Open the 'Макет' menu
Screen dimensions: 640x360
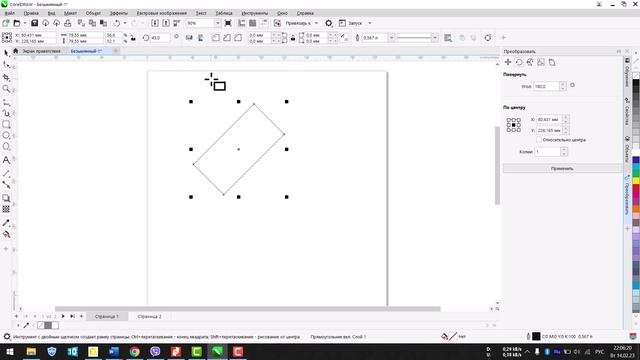70,13
